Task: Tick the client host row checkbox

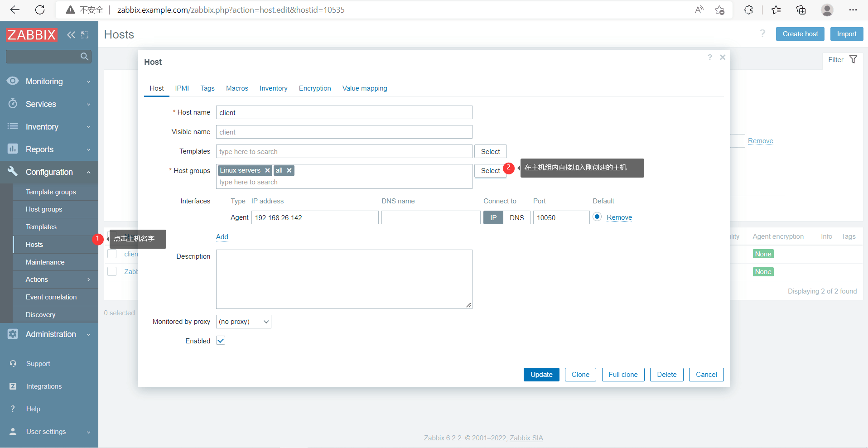Action: pyautogui.click(x=112, y=254)
